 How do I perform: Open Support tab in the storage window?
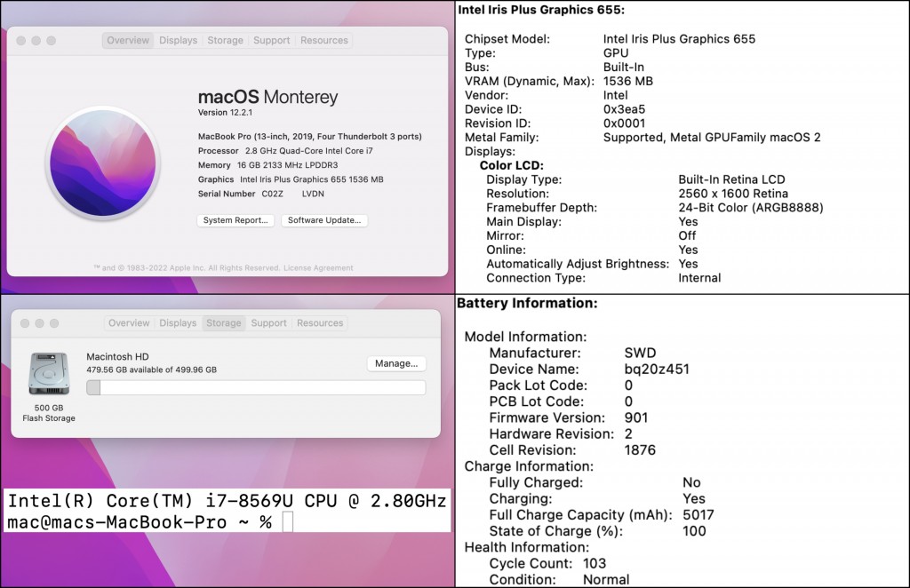[268, 322]
